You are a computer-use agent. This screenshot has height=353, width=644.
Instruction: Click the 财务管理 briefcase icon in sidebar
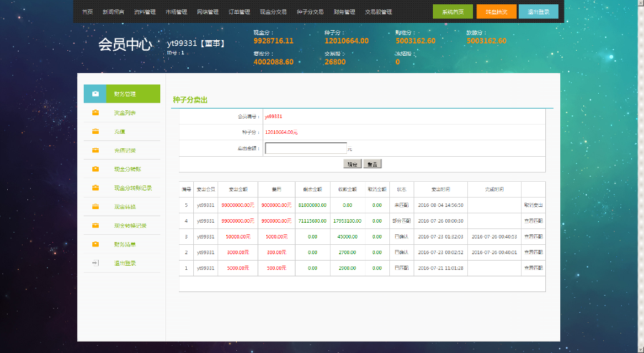(x=95, y=94)
